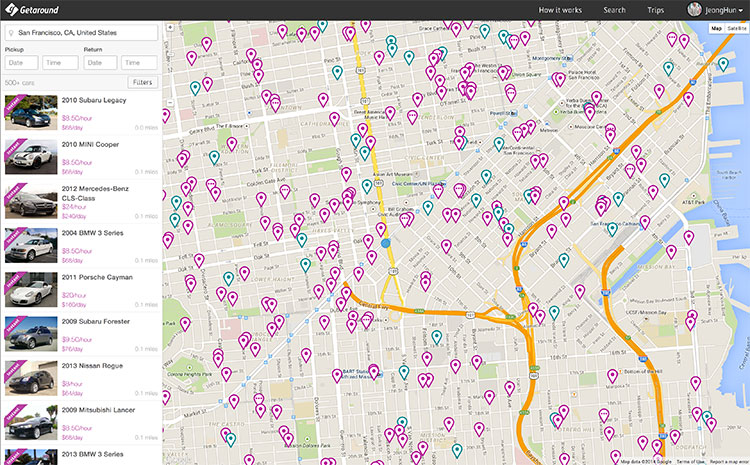
Task: Click the Subaru Forester car thumbnail
Action: pyautogui.click(x=31, y=334)
